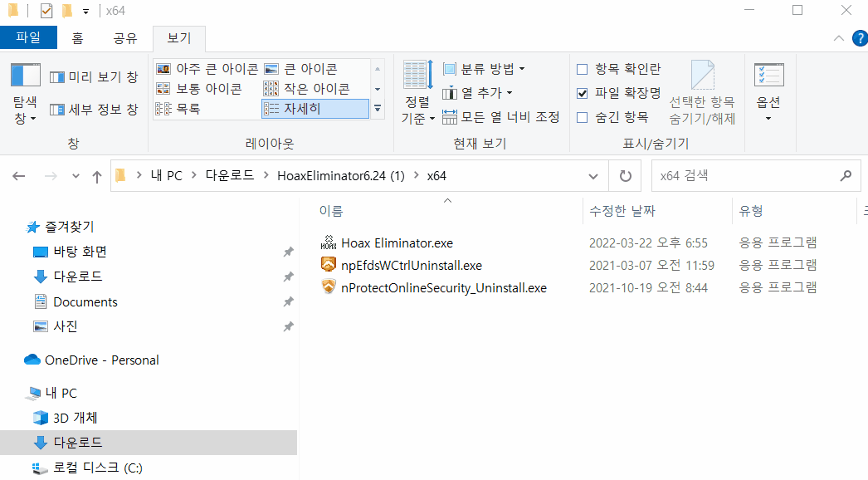Select large icons (큰 아이콘) layout
868x480 pixels.
(301, 69)
